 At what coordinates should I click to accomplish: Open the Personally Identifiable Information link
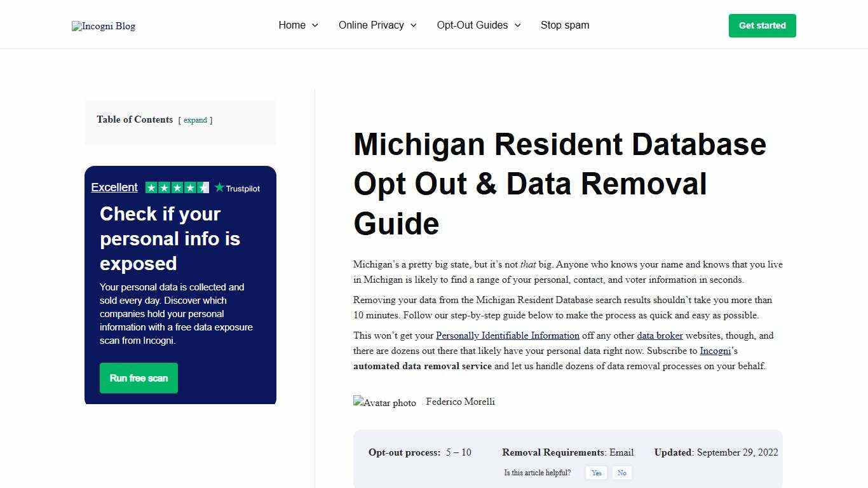point(507,335)
